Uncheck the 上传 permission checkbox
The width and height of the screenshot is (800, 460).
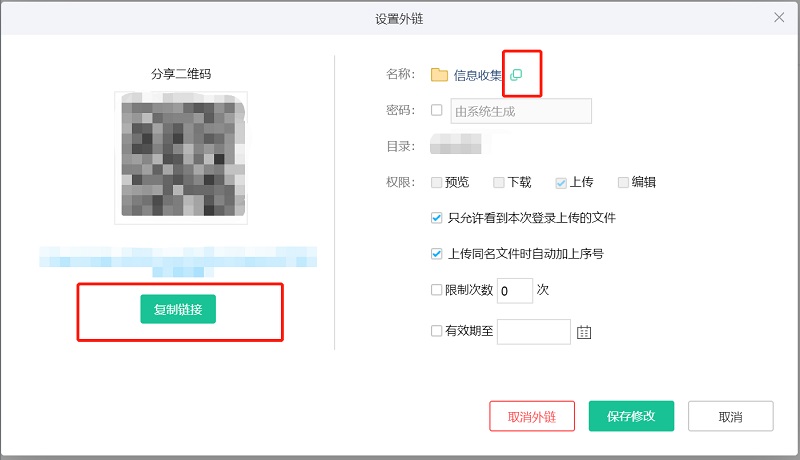pos(561,183)
